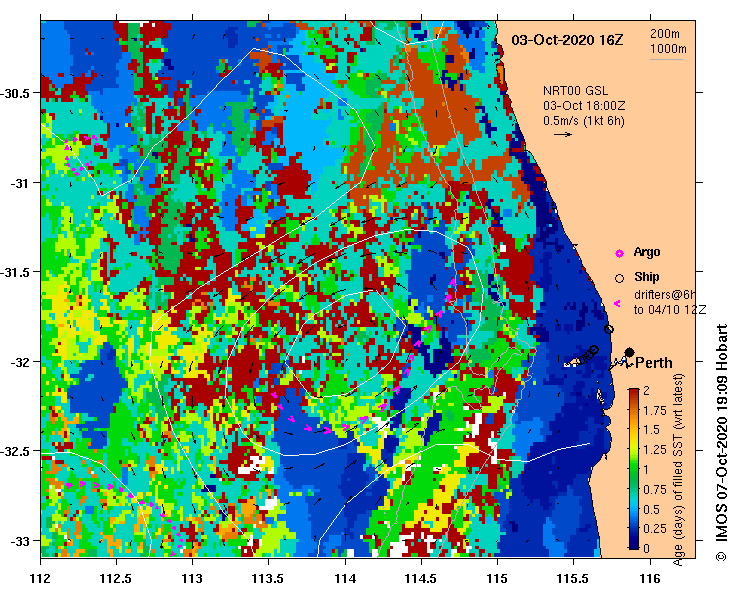
Task: Click the Argo legend label
Action: [x=647, y=252]
